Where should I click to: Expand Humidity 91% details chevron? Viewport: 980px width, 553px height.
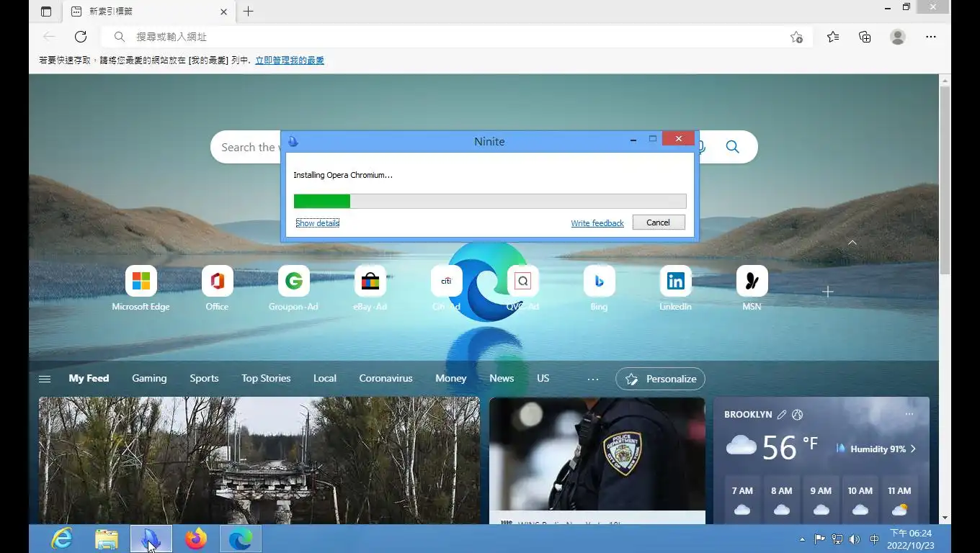click(x=914, y=449)
